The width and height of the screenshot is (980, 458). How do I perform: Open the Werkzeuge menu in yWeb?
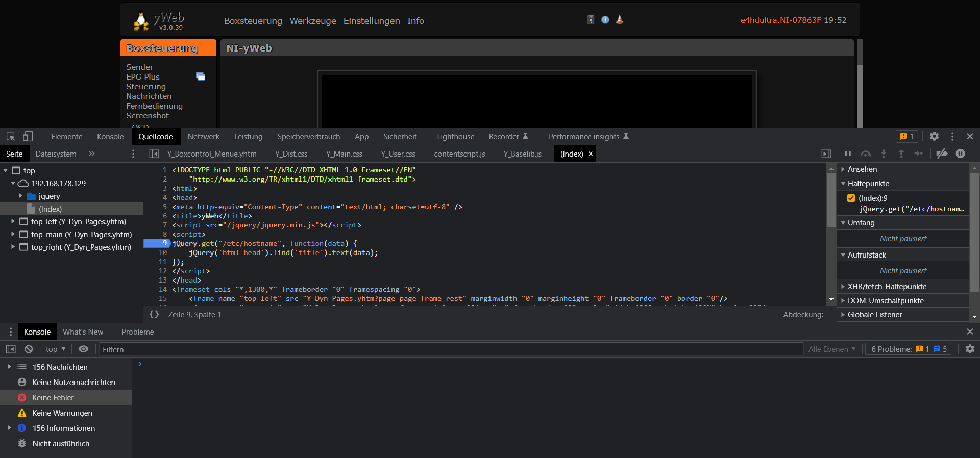[313, 21]
